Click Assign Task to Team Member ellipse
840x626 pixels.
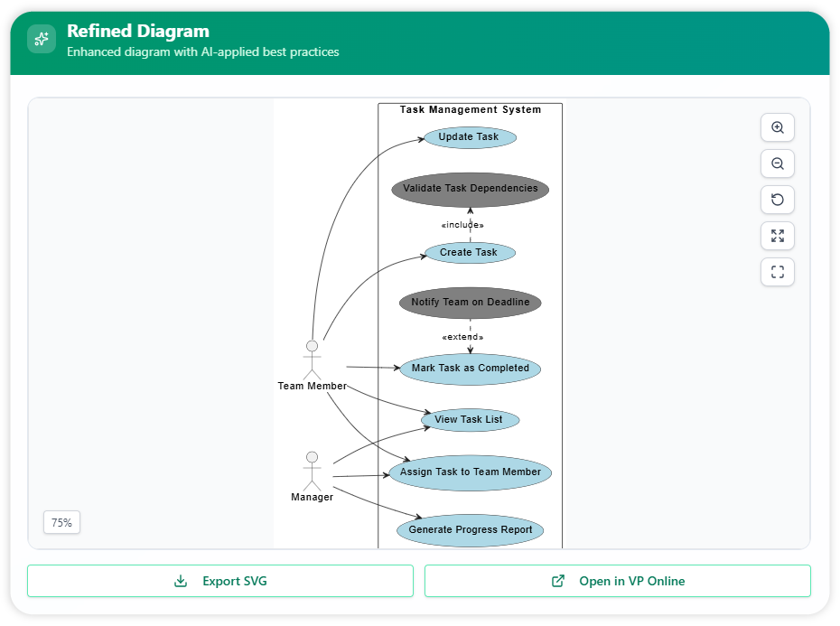[x=470, y=472]
